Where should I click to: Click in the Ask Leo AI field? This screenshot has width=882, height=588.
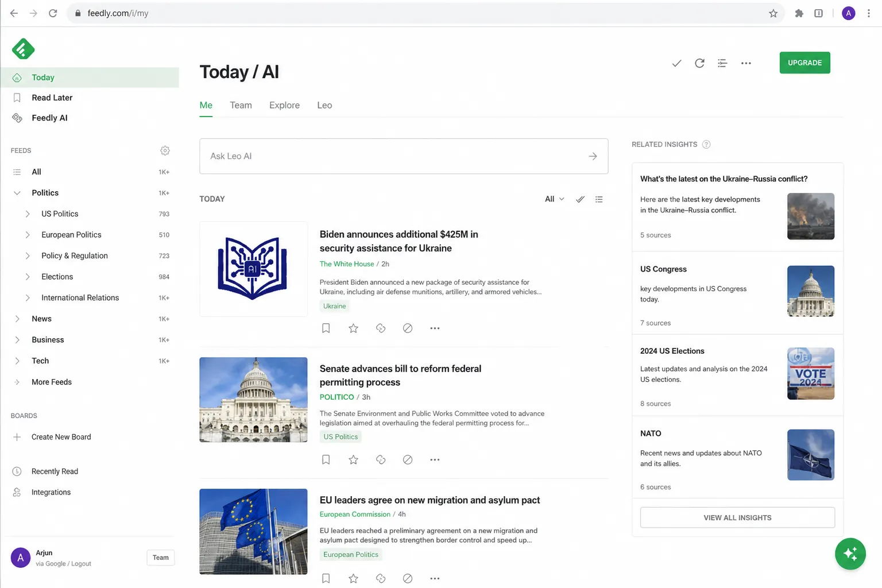(404, 156)
